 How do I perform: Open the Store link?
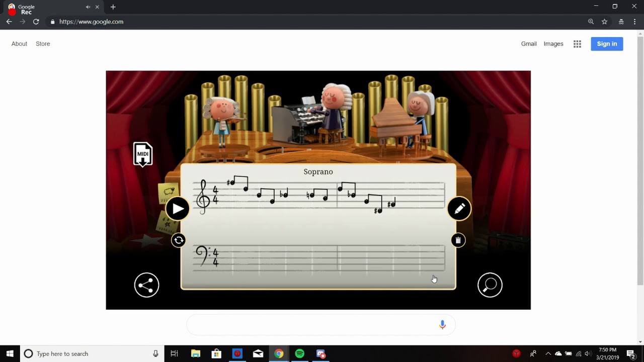coord(43,44)
